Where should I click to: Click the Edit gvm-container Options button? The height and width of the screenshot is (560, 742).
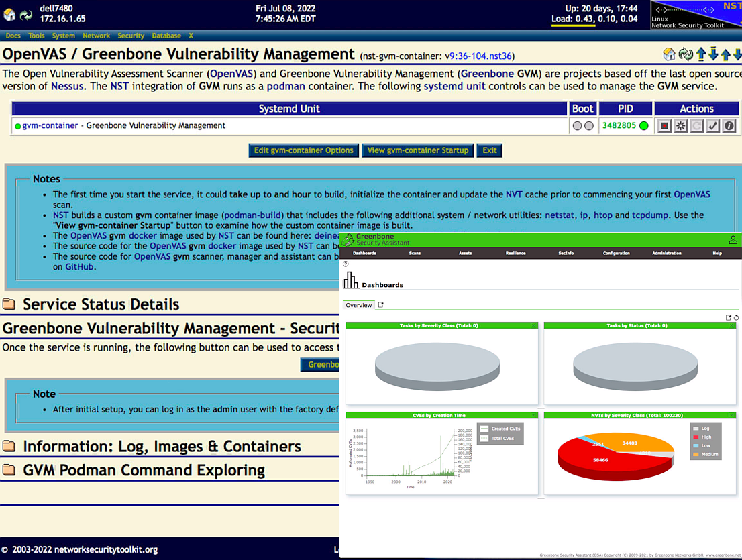point(304,150)
